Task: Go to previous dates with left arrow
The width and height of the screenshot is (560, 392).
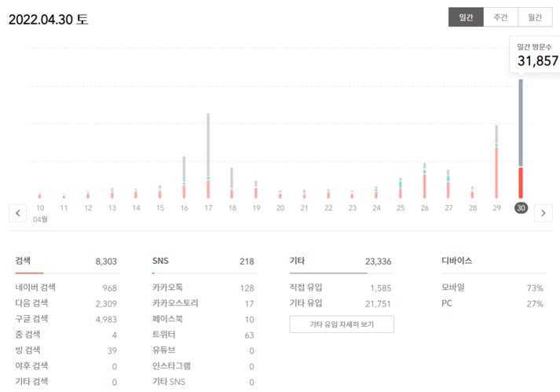Action: pyautogui.click(x=17, y=213)
